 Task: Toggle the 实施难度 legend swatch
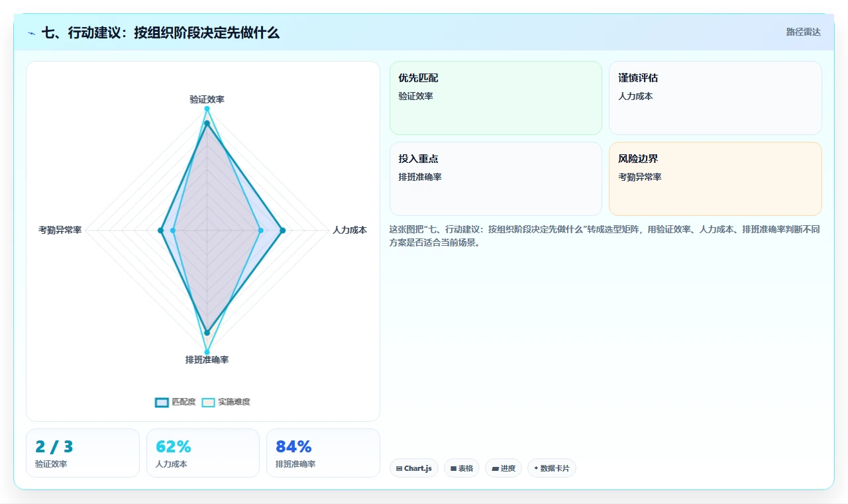coord(209,402)
